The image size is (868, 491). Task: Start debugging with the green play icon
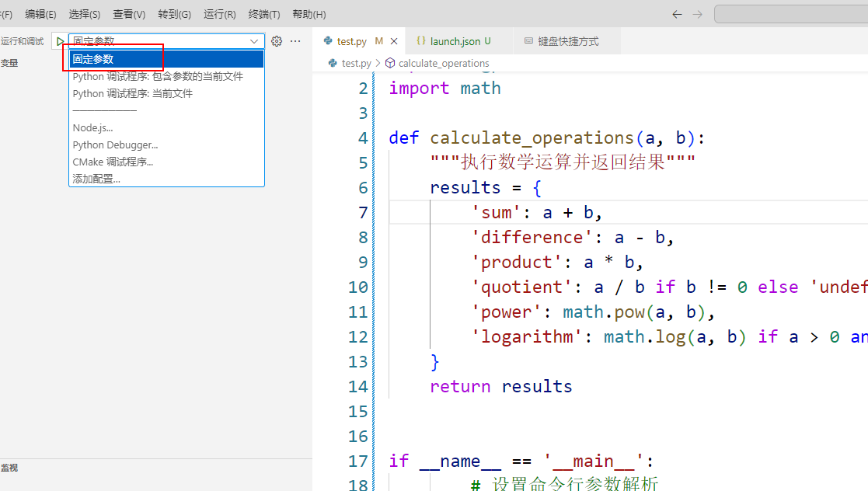60,41
